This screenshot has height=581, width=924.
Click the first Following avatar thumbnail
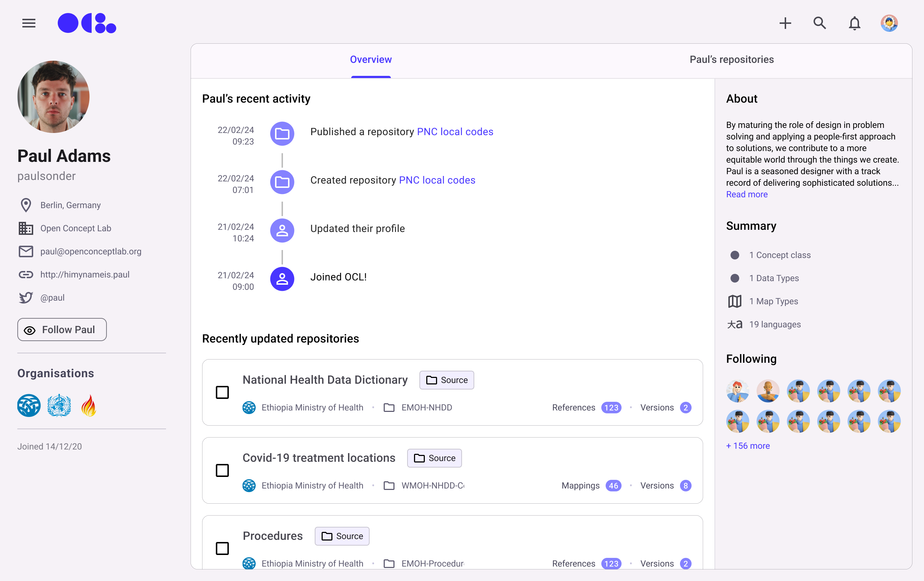point(737,391)
